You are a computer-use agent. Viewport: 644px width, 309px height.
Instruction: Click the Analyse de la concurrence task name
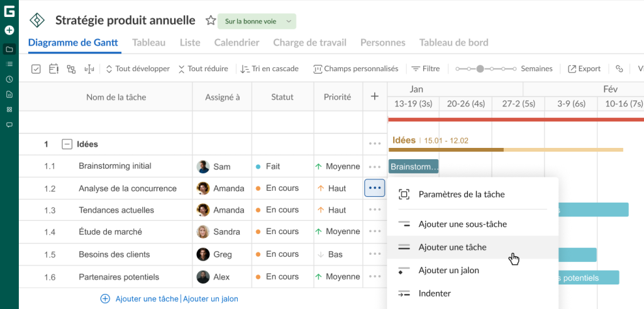tap(128, 189)
